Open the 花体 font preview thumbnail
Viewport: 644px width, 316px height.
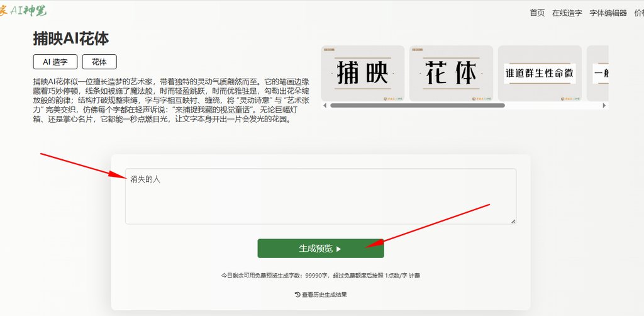[451, 73]
